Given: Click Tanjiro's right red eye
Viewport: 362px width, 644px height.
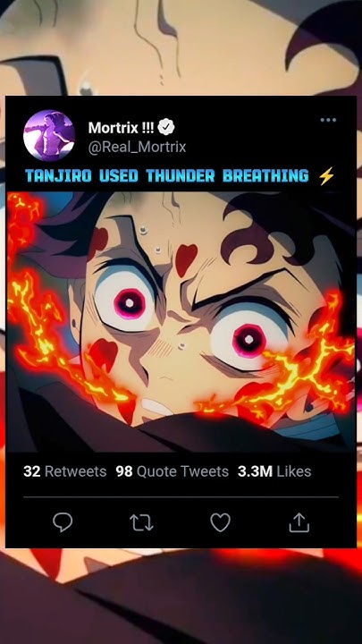Looking at the screenshot, I should (x=248, y=340).
